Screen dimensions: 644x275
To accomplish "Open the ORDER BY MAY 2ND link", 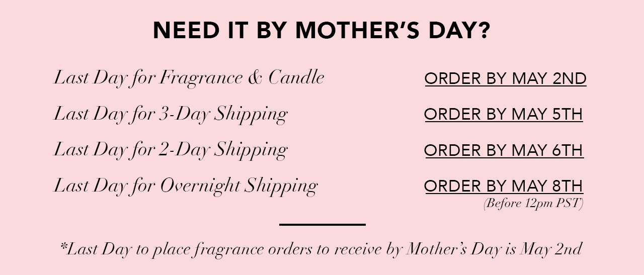I will tap(506, 79).
